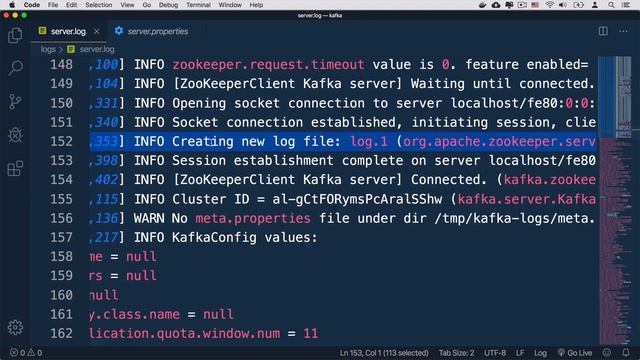Click the battery icon in menu bar

tap(578, 5)
